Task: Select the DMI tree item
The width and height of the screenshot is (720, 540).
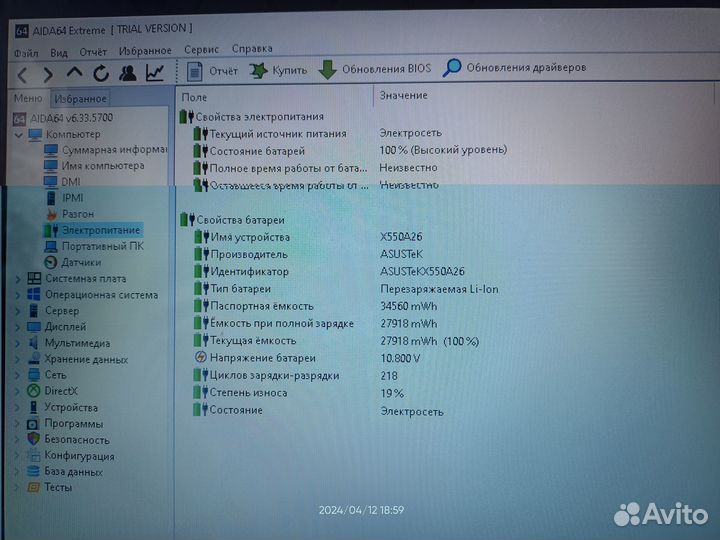Action: click(x=62, y=182)
